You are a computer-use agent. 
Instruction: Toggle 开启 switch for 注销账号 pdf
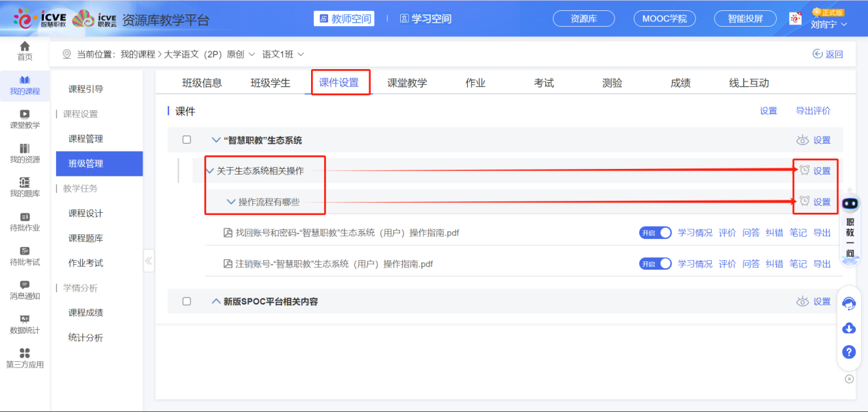(x=655, y=263)
